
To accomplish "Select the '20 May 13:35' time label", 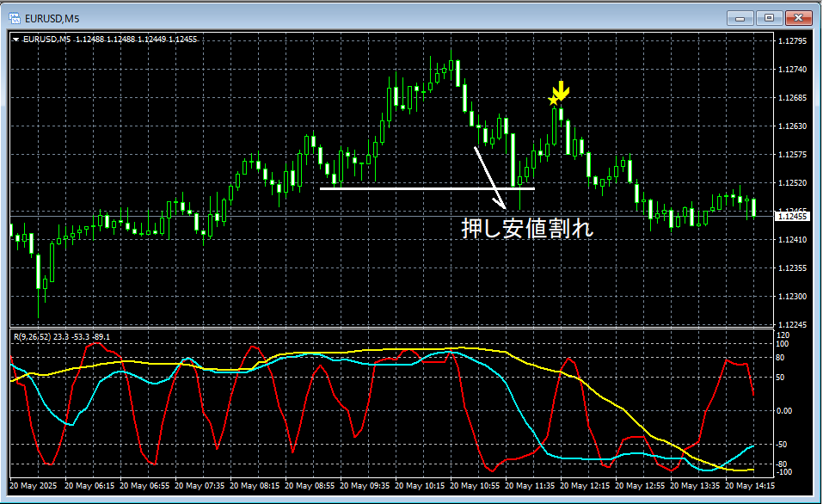I will tap(695, 486).
